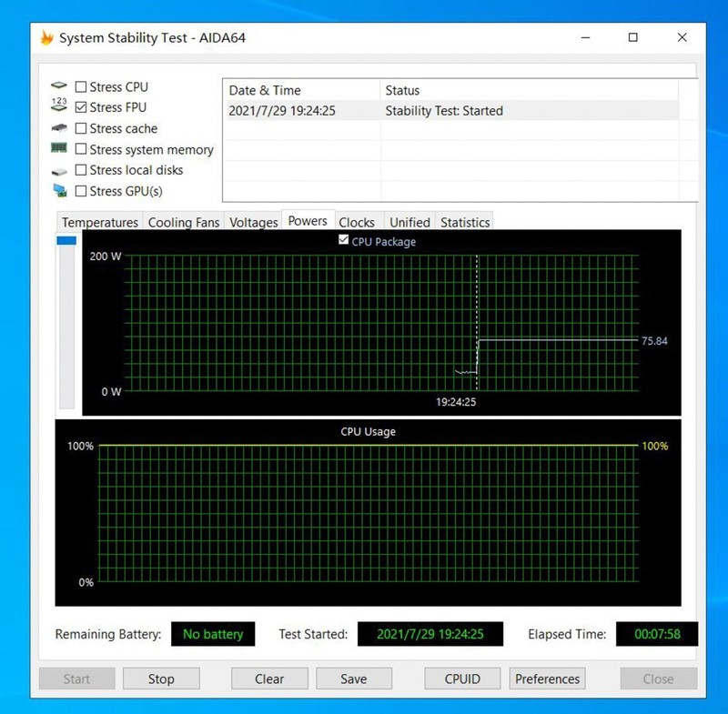Click the Test Started time field
The image size is (728, 714).
click(x=430, y=634)
